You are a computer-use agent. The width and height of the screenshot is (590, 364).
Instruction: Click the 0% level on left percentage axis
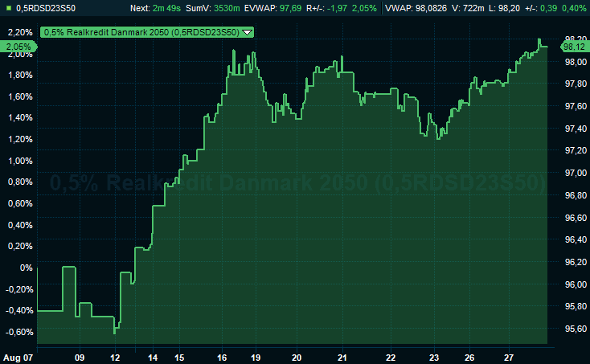click(x=27, y=268)
